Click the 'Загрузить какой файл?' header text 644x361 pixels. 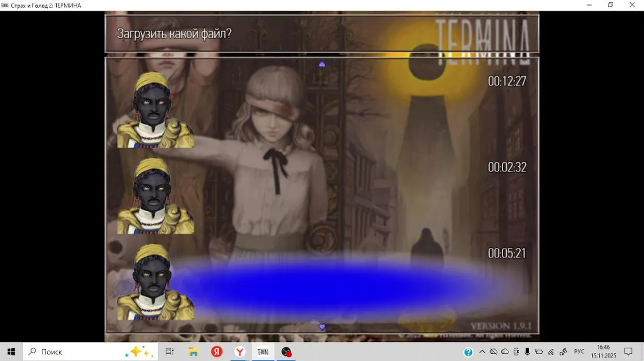point(174,34)
